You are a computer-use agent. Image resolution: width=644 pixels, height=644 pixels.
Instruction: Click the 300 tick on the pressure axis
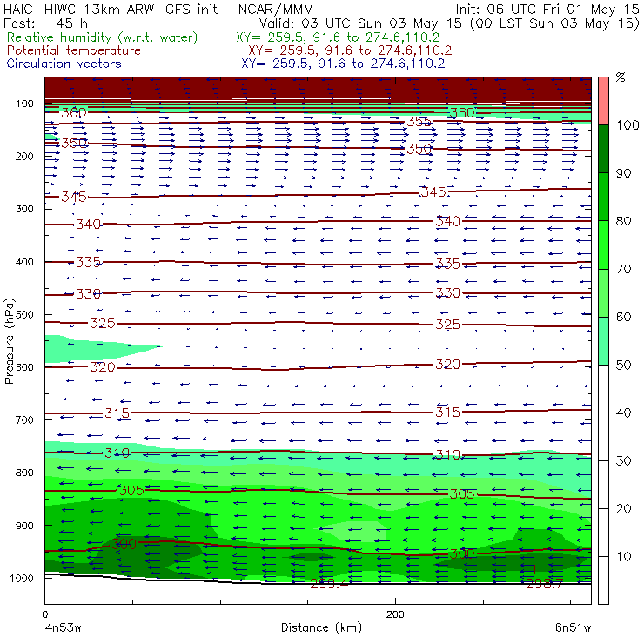click(24, 209)
